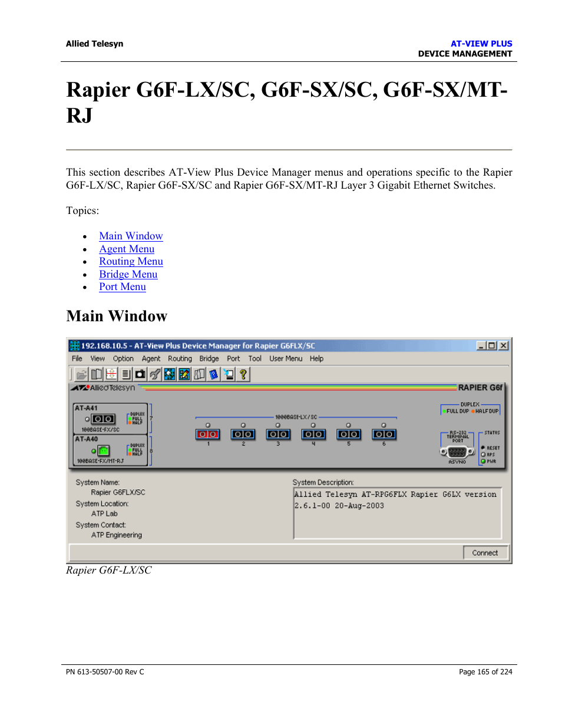Click the computer with arrow toolbar icon
Screen dimensions: 562x728
pos(229,374)
